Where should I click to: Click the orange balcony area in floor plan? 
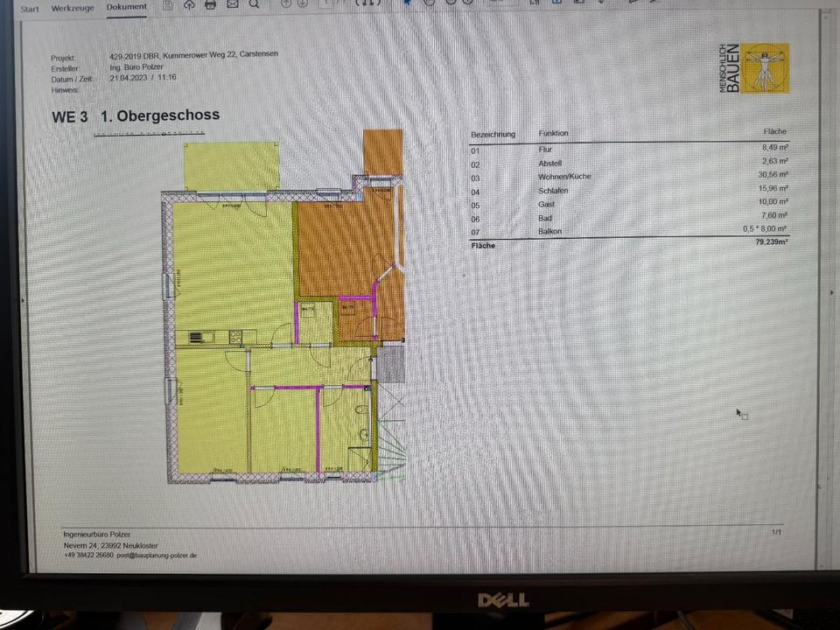[382, 152]
